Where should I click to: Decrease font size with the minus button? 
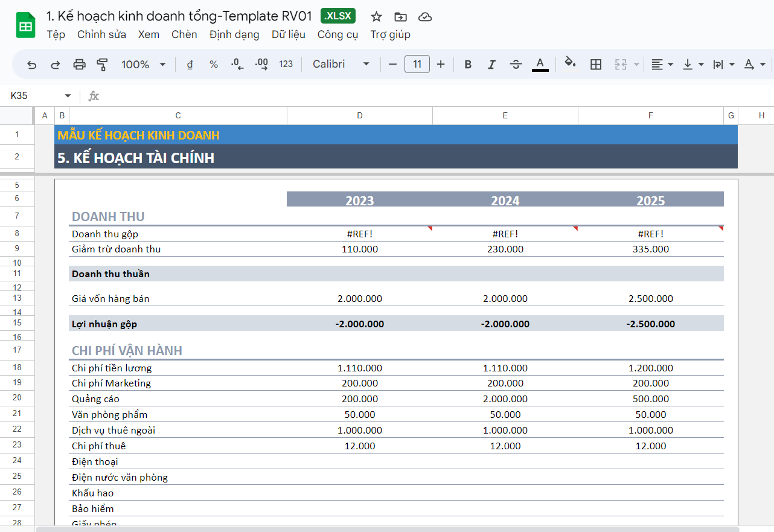click(392, 64)
